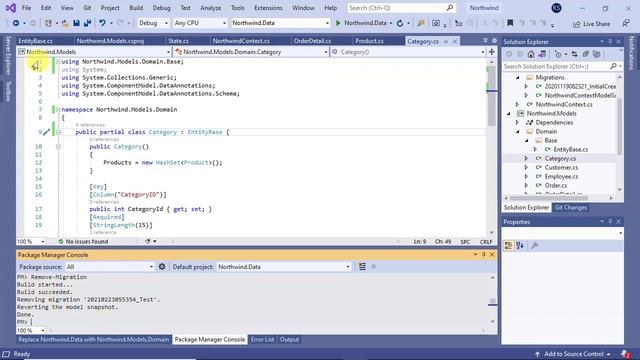Viewport: 640px width, 360px height.
Task: Click the Pending Changes Filter icon
Action: pos(558,54)
